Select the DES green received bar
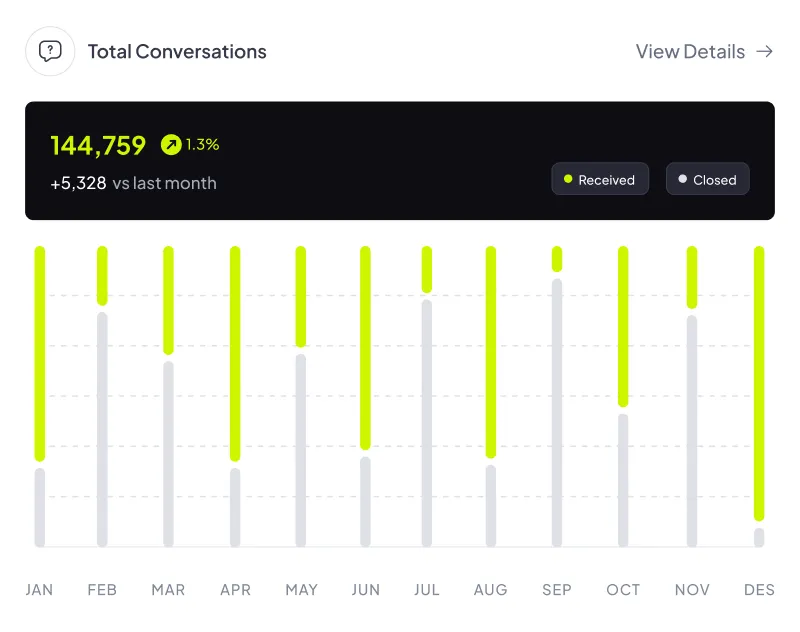The height and width of the screenshot is (632, 800). point(759,383)
